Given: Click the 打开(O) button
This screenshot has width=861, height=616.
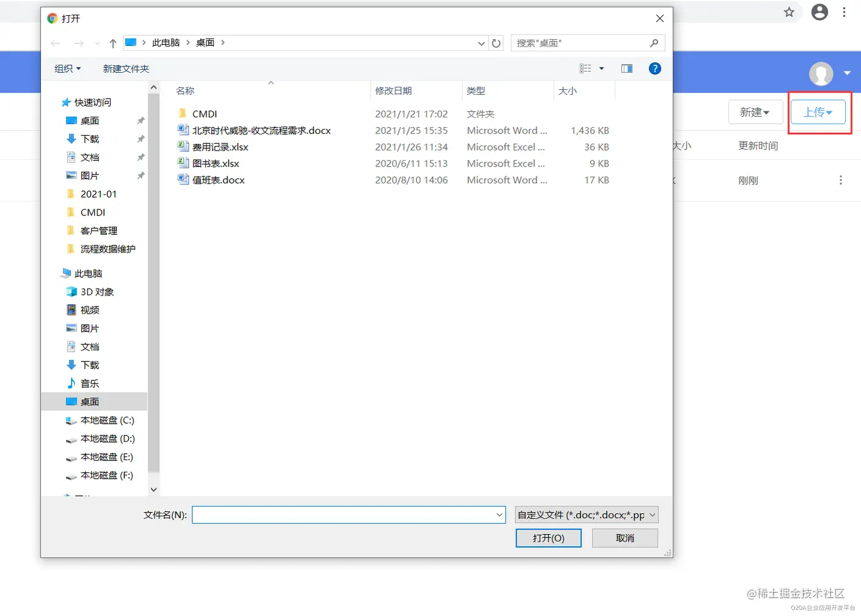Looking at the screenshot, I should (549, 538).
